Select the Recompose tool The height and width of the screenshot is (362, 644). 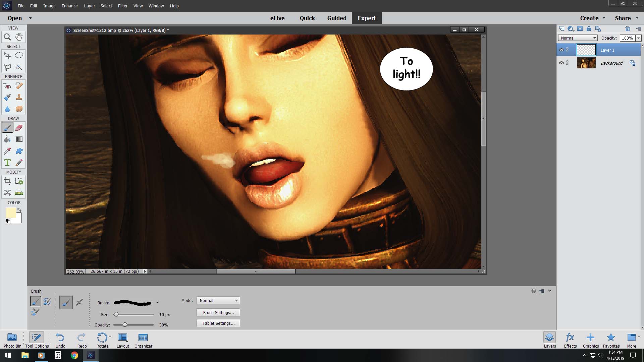point(19,181)
